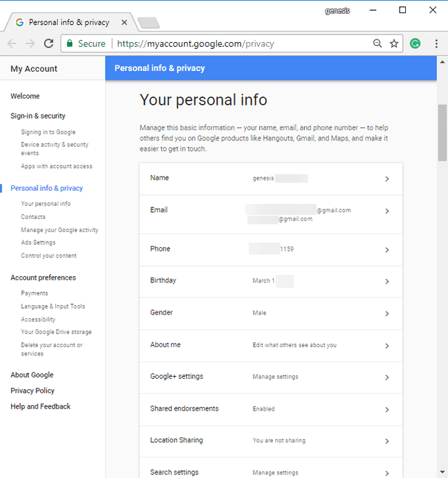This screenshot has width=448, height=478.
Task: Open Device activity & security events
Action: tap(54, 149)
